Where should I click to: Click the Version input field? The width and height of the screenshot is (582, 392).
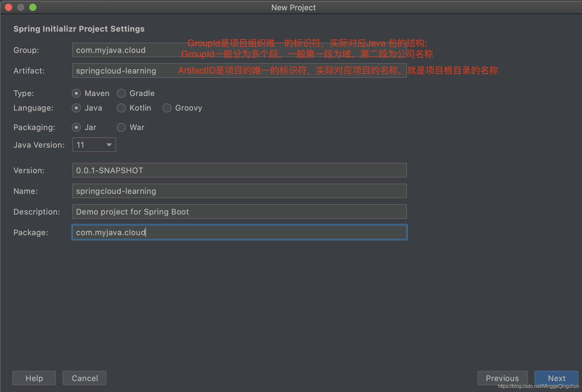click(240, 170)
